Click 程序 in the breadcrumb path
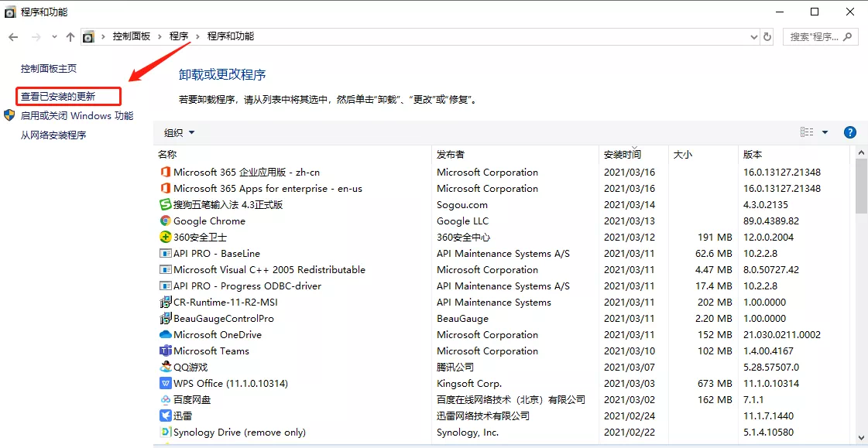Screen dimensions: 868x448 click(181, 36)
